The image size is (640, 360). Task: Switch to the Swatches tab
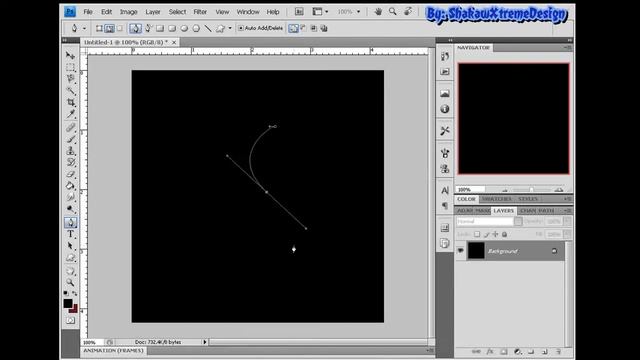coord(496,199)
